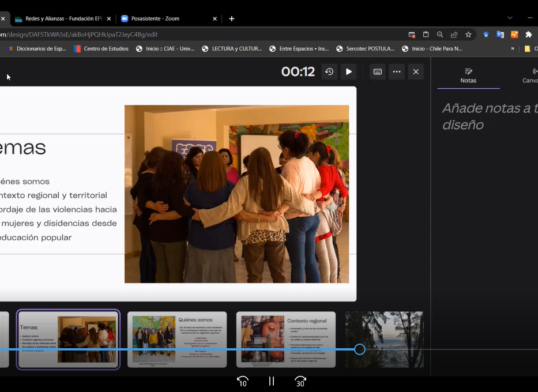538x392 pixels.
Task: Click the install app icon in the address bar
Action: point(426,34)
